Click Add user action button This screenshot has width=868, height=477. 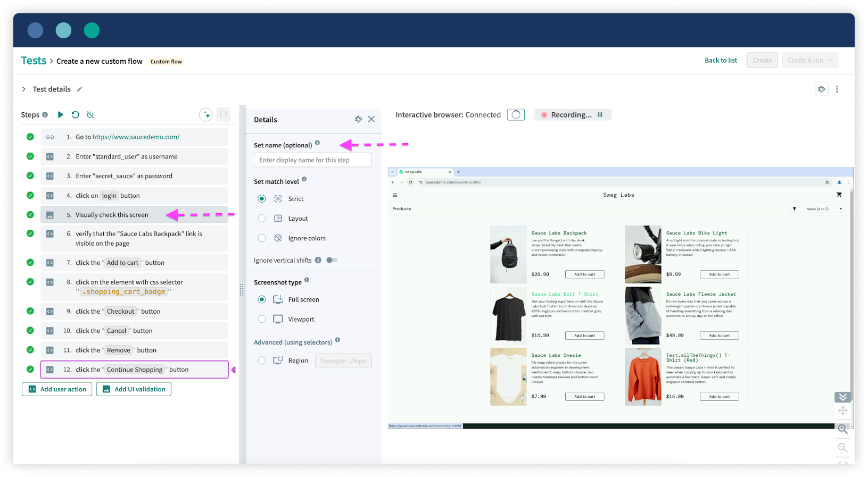point(57,389)
